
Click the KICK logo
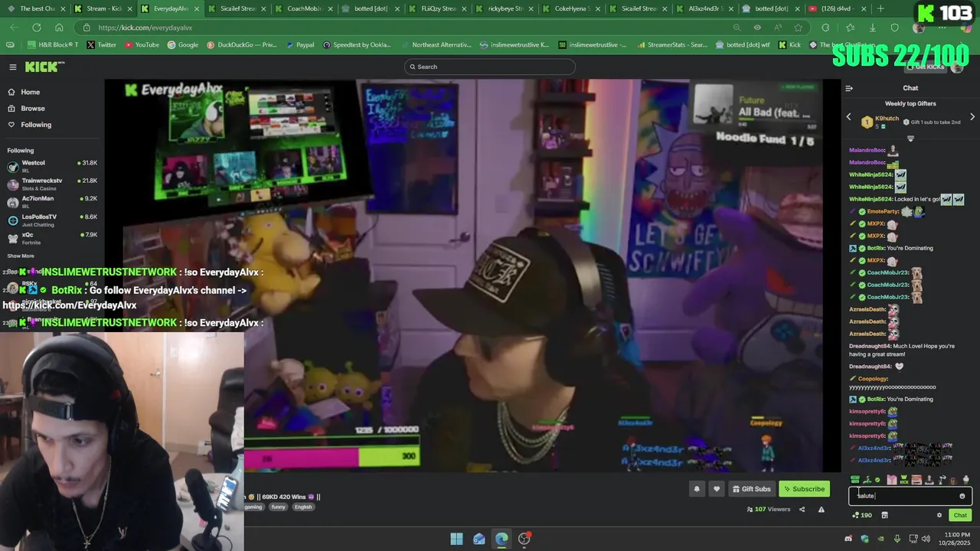44,67
